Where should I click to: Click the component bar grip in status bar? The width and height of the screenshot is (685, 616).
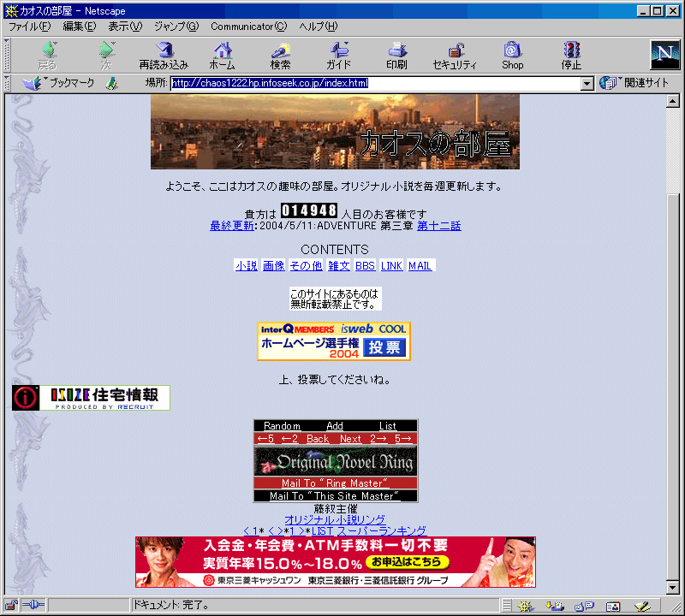point(506,606)
